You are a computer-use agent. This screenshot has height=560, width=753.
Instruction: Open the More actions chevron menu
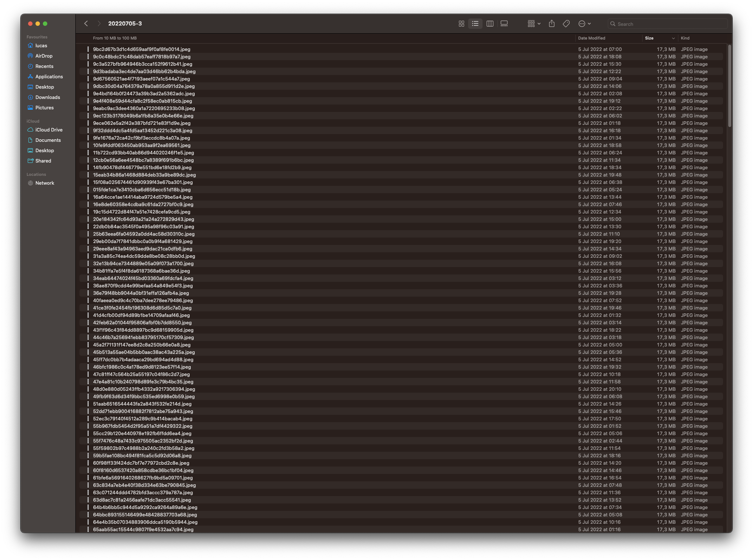[x=589, y=23]
